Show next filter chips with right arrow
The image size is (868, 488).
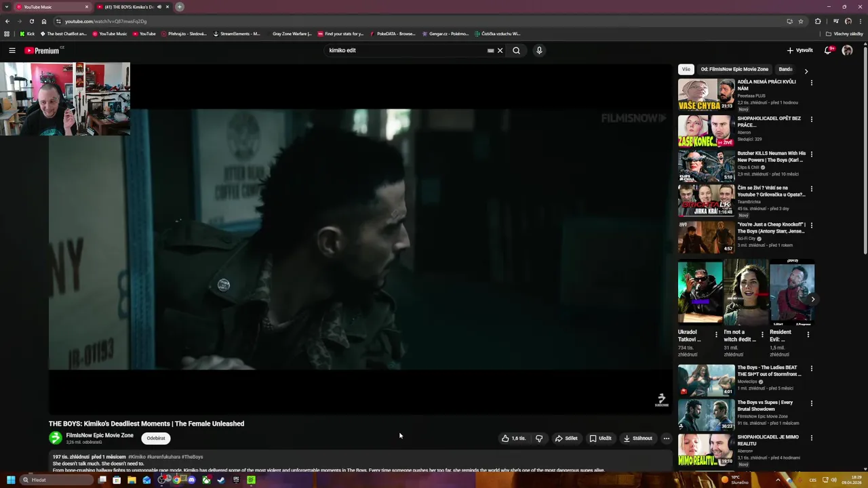pos(806,70)
